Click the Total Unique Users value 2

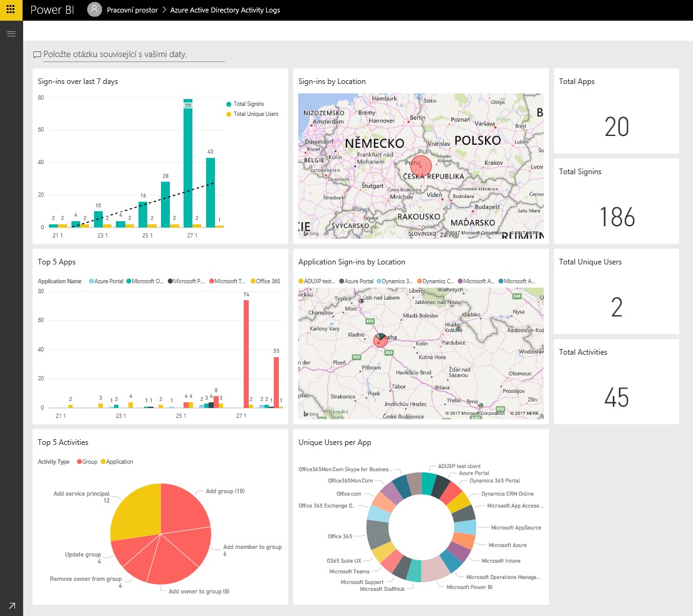[617, 307]
